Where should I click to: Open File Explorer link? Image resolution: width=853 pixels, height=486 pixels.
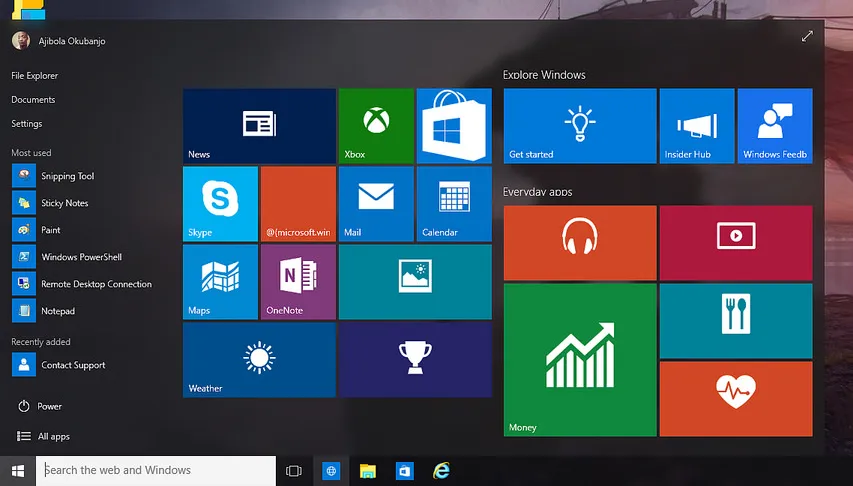coord(34,76)
